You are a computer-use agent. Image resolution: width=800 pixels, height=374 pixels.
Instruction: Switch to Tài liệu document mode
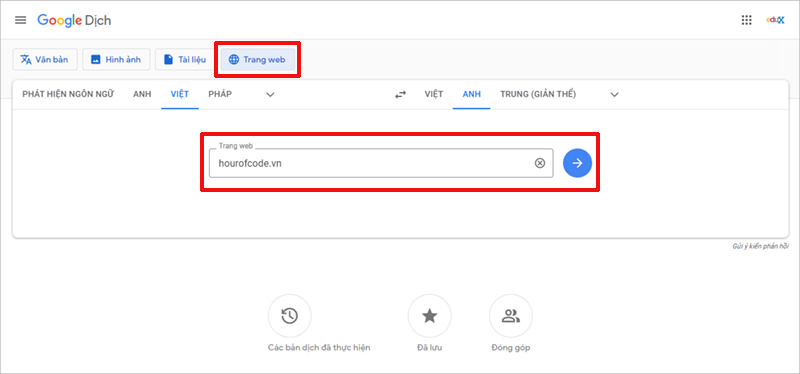tap(185, 60)
